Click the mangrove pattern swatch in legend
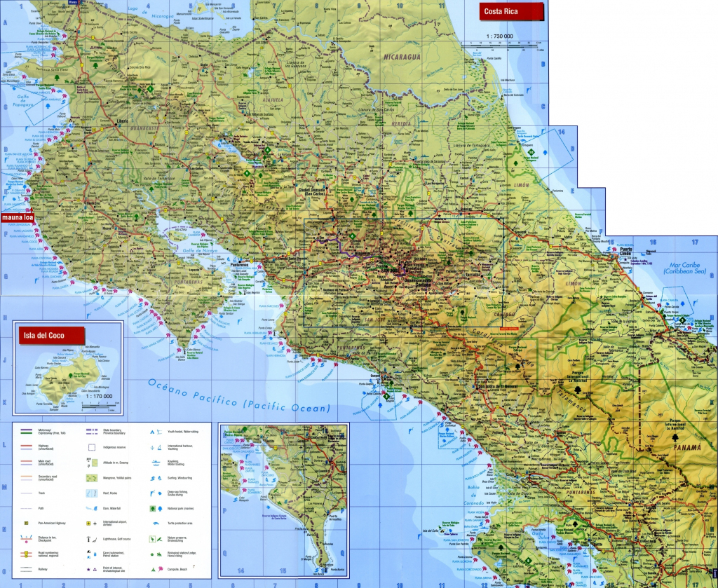 [x=90, y=477]
